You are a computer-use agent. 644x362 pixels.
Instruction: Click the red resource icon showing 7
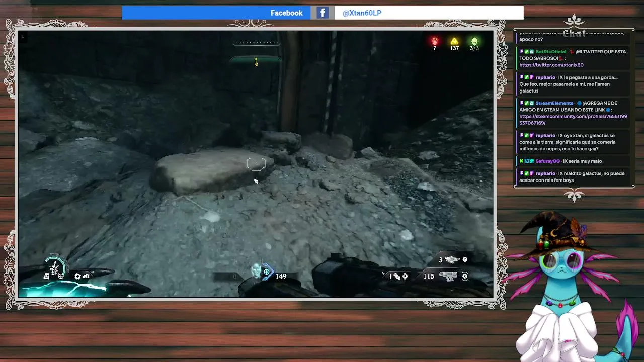pos(435,41)
